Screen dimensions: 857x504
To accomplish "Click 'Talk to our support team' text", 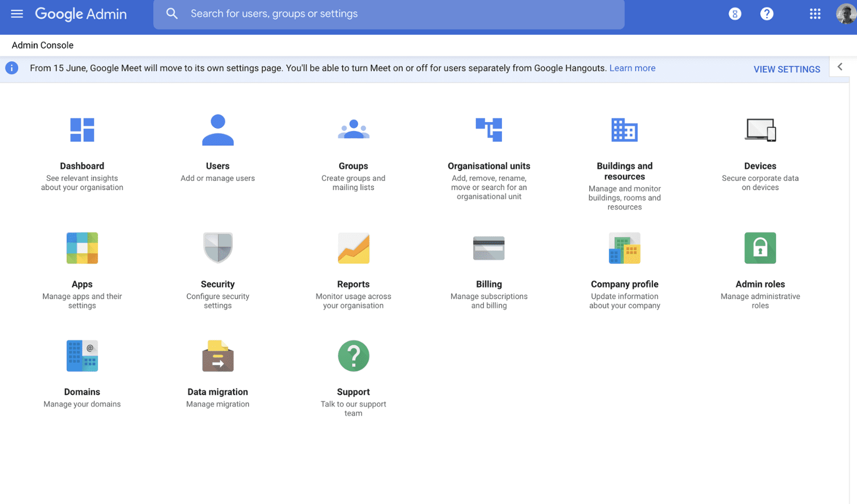I will pyautogui.click(x=354, y=409).
